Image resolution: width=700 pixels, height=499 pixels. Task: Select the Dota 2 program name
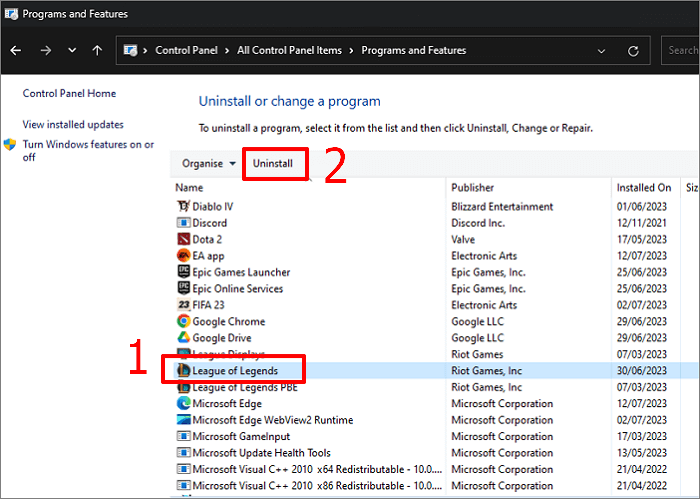(207, 240)
